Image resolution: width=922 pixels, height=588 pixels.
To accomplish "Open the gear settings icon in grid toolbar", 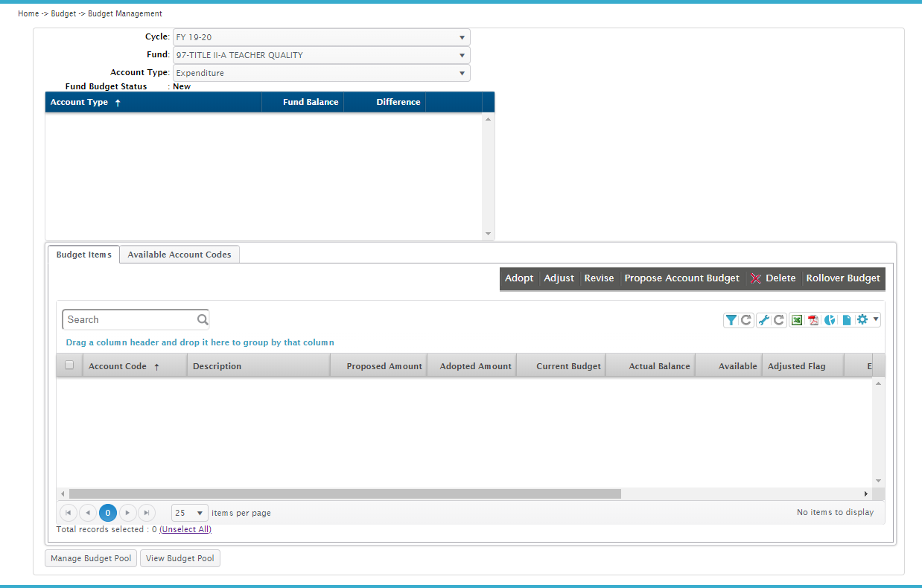I will (x=862, y=319).
